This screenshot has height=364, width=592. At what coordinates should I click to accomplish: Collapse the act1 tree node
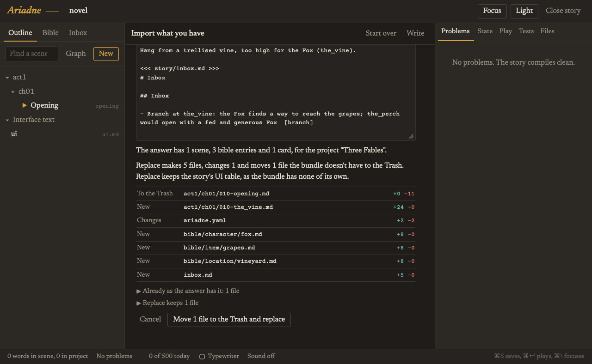[x=7, y=78]
